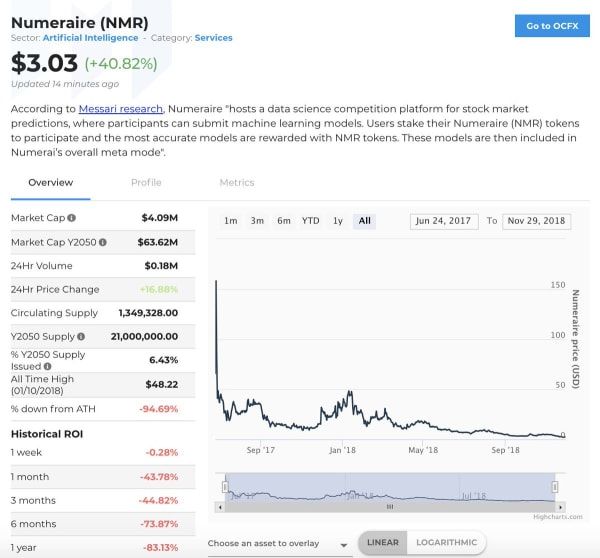Click the start date Jun 24, 2017 field
This screenshot has width=600, height=558.
click(444, 221)
